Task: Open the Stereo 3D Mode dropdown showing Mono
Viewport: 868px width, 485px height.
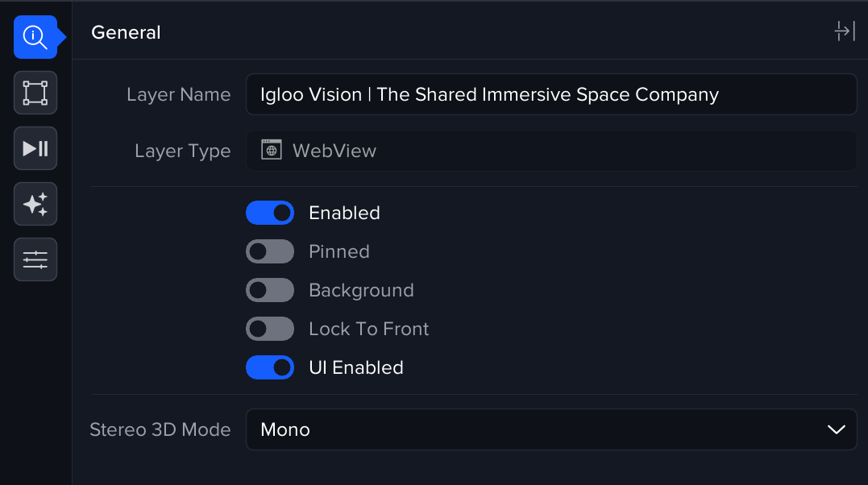Action: click(550, 429)
